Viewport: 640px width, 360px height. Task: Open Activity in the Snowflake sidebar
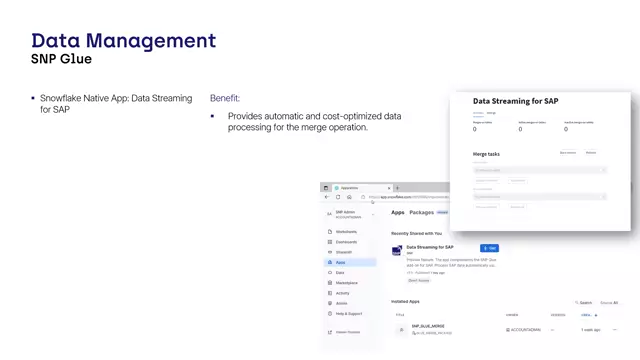point(342,293)
